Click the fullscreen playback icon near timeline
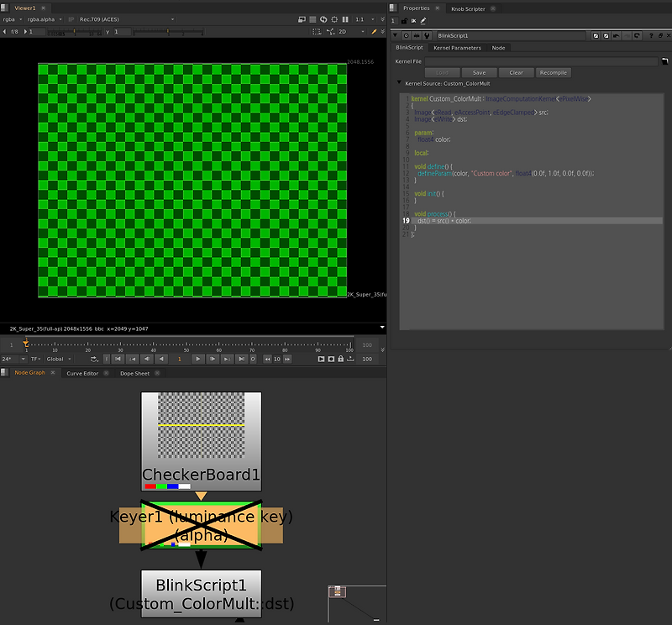This screenshot has height=625, width=672. point(321,358)
